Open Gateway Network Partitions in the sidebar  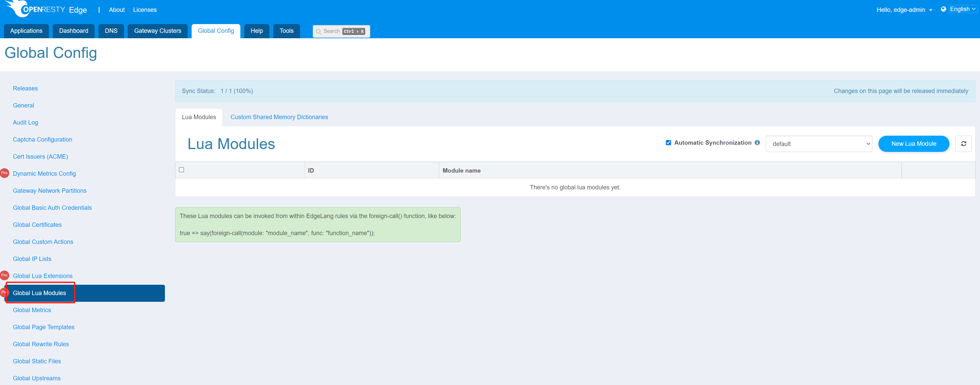49,191
